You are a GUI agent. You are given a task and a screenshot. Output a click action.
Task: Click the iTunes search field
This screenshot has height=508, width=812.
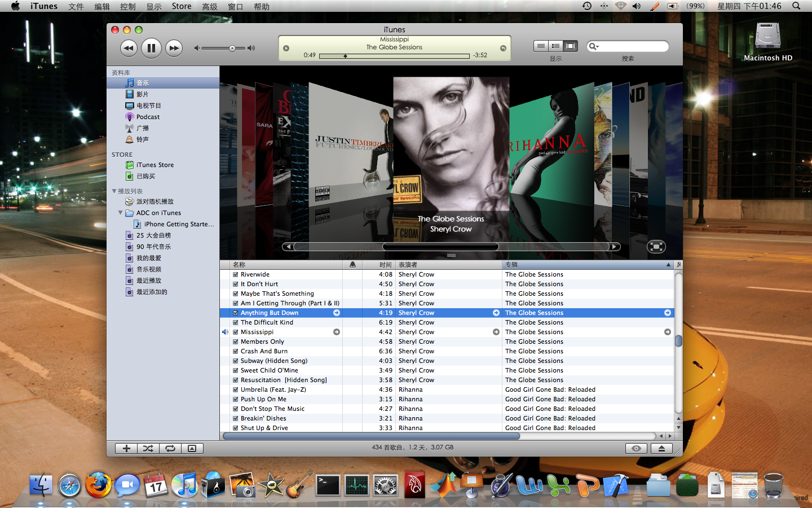click(x=628, y=46)
